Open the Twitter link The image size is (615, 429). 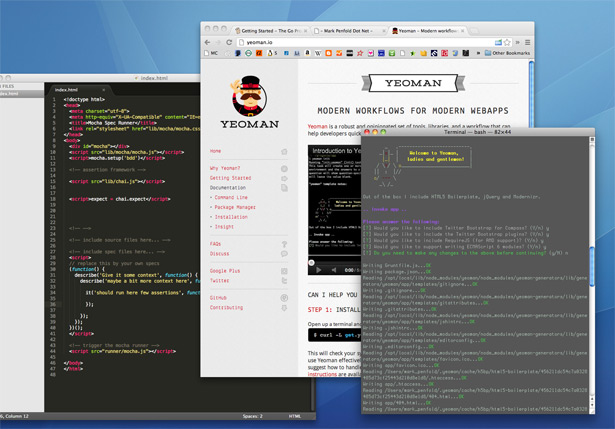219,281
